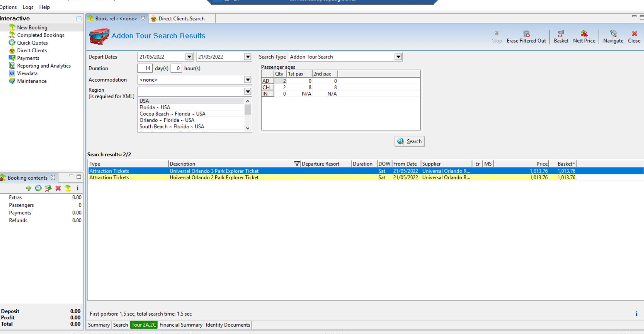Open Maintenance in the sidebar
The image size is (644, 334).
pos(32,81)
